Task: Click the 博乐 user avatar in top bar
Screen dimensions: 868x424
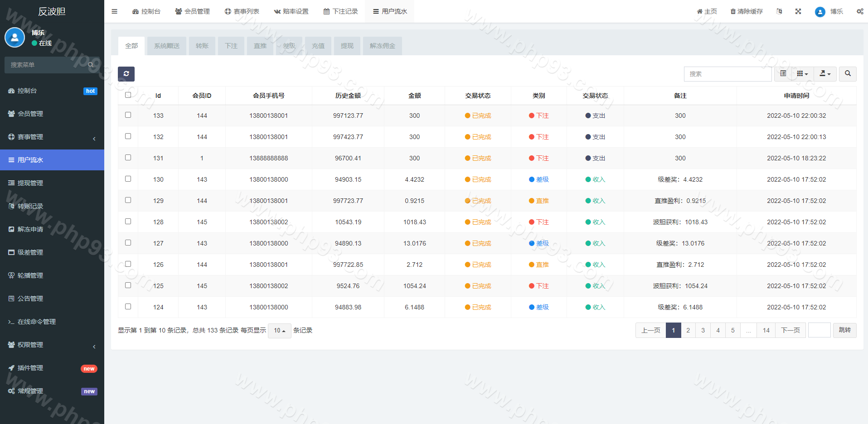Action: tap(820, 12)
